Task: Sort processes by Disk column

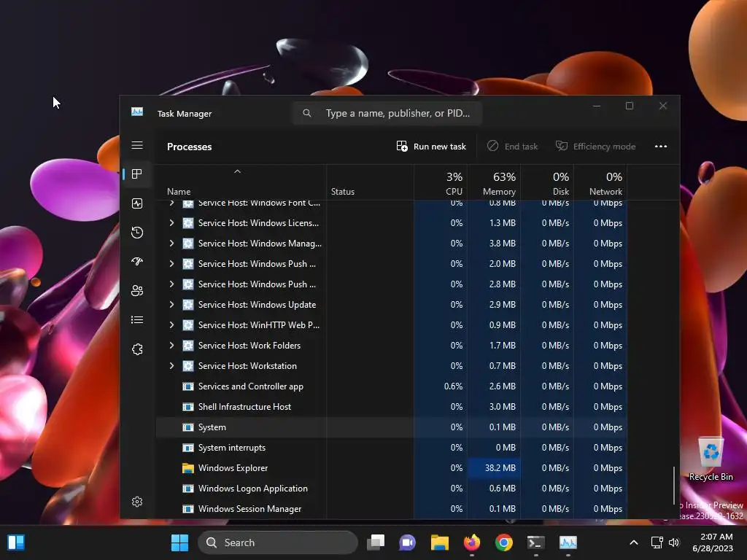Action: (x=547, y=183)
